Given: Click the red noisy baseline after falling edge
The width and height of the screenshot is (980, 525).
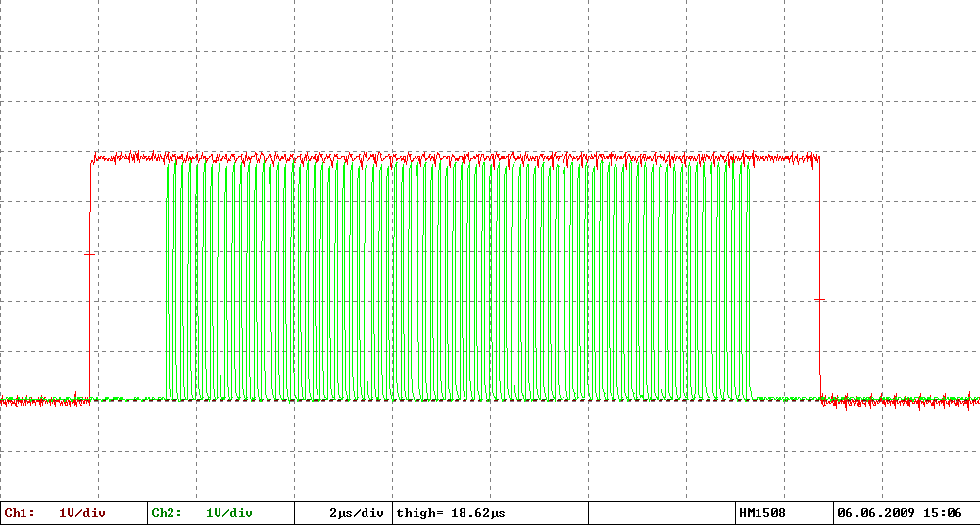Looking at the screenshot, I should 900,401.
